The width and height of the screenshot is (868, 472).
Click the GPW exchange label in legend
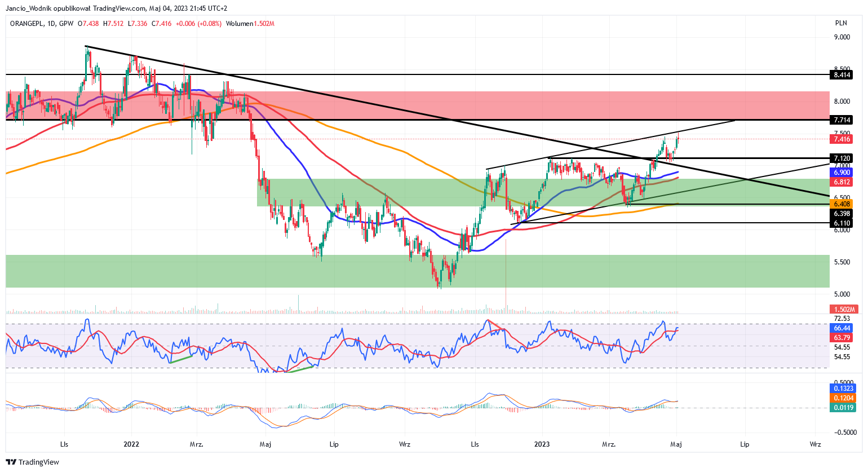pos(66,24)
